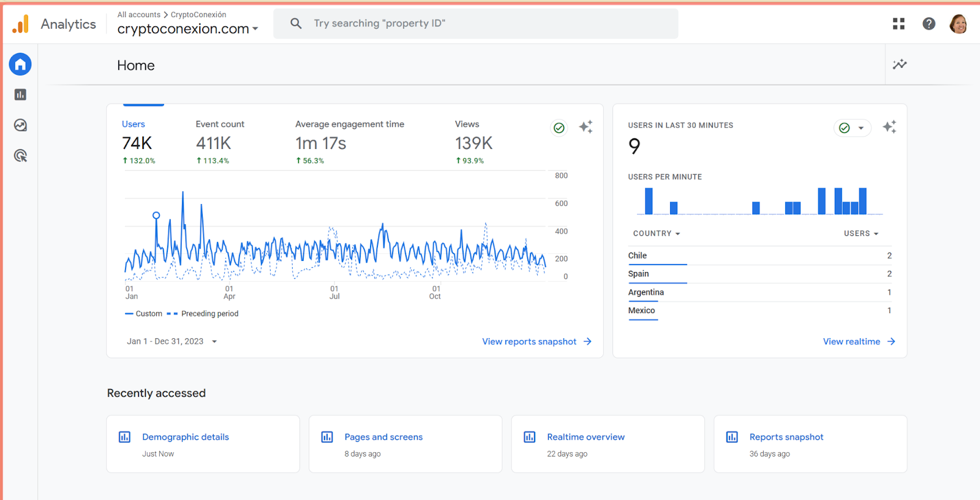Select the Chile country row
Screen dimensions: 980x500
[759, 256]
